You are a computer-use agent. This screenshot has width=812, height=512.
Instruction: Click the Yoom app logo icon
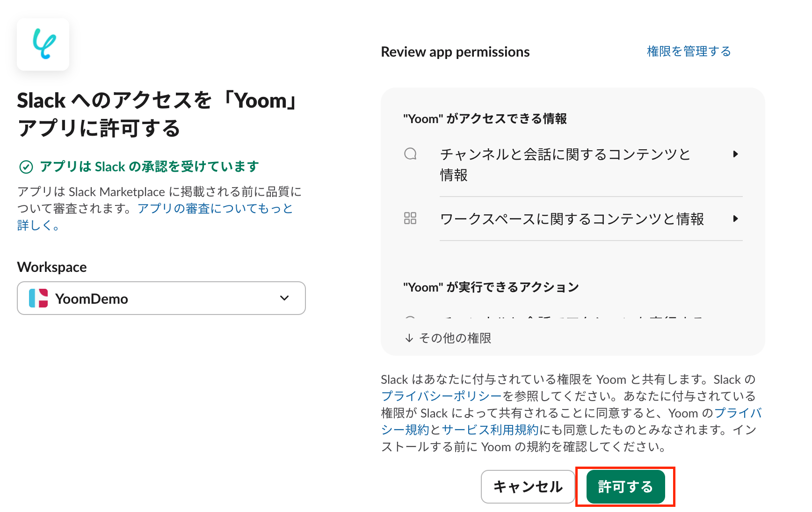[x=43, y=44]
